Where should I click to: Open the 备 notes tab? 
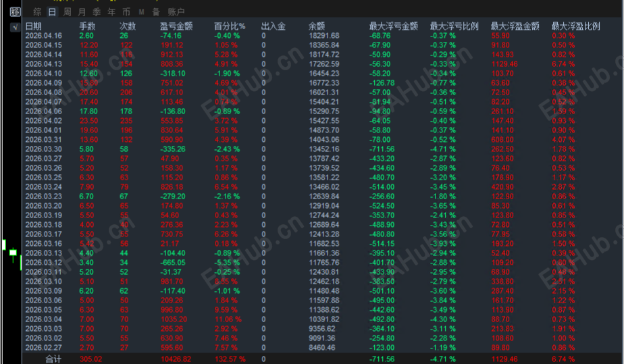click(156, 12)
